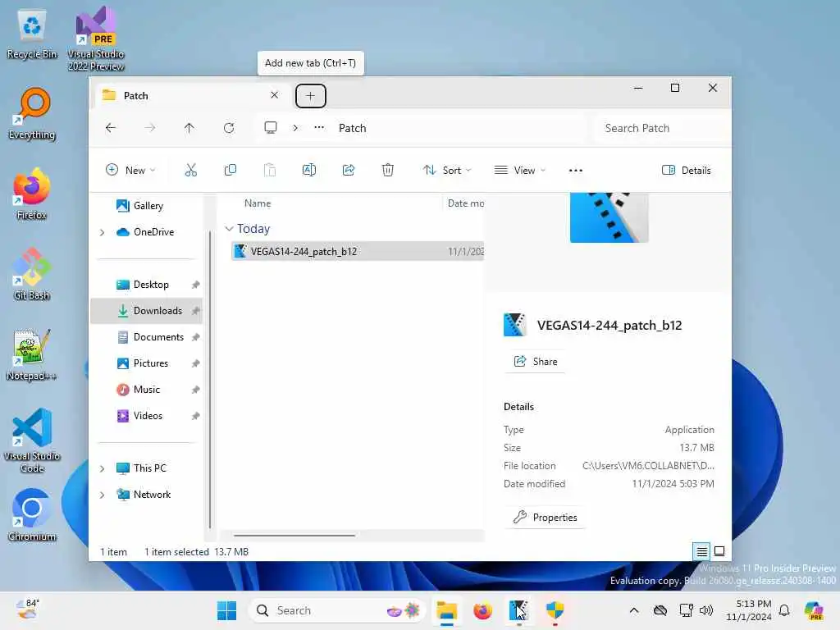Click the address bar ellipsis for hidden path
The image size is (840, 630).
319,128
